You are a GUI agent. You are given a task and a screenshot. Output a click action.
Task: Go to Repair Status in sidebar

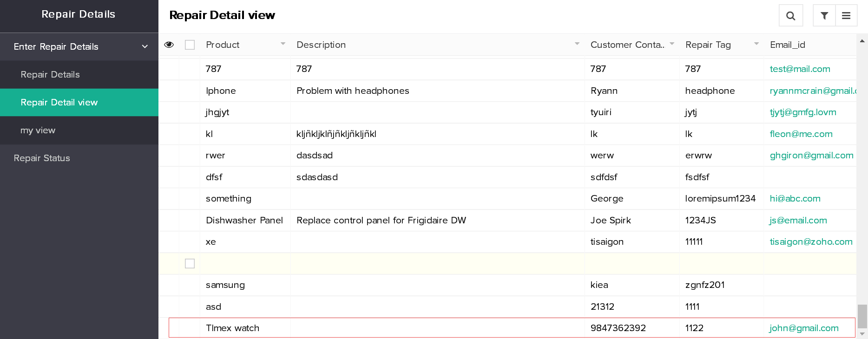(42, 158)
